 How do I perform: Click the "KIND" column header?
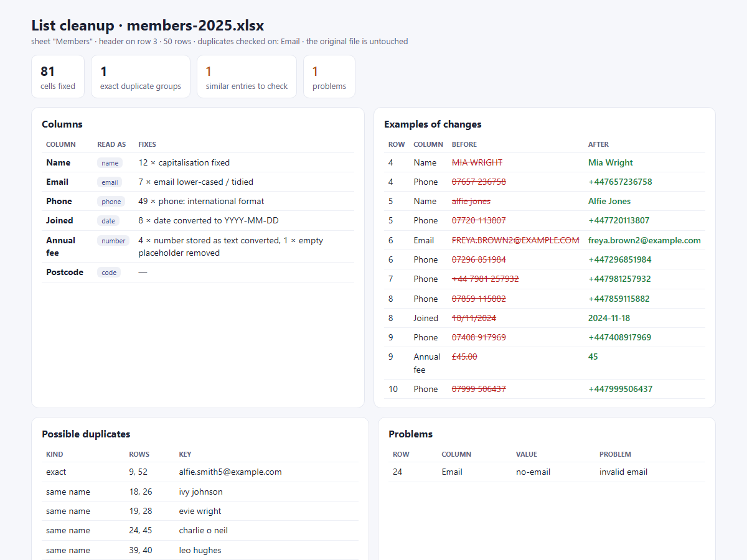[x=55, y=454]
